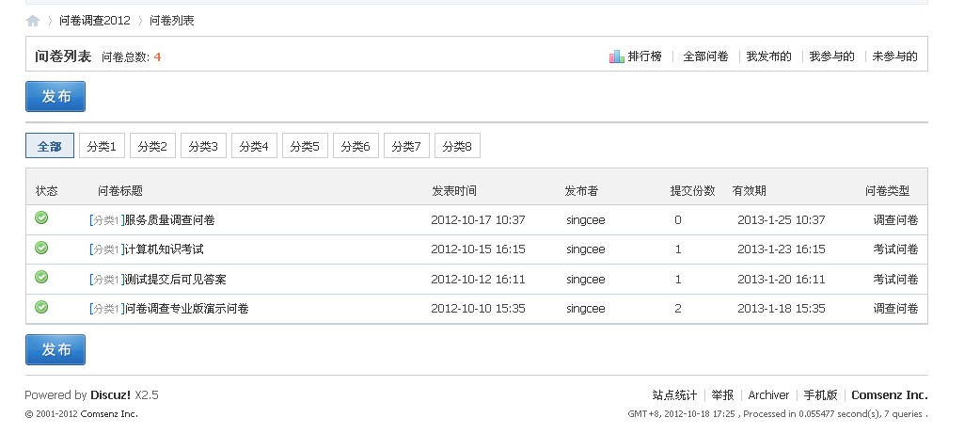This screenshot has width=980, height=434.
Task: Select the 全部 category tab
Action: pyautogui.click(x=49, y=146)
